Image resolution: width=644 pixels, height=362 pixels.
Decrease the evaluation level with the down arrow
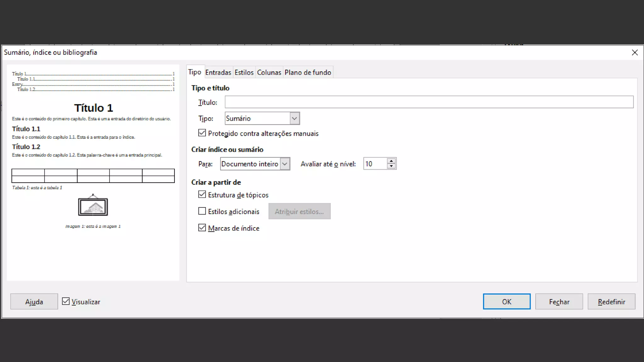(x=391, y=166)
